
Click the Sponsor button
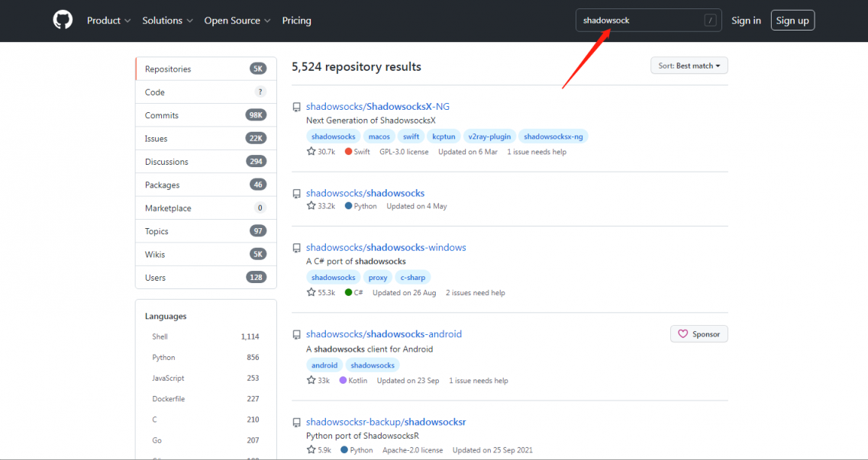tap(699, 334)
